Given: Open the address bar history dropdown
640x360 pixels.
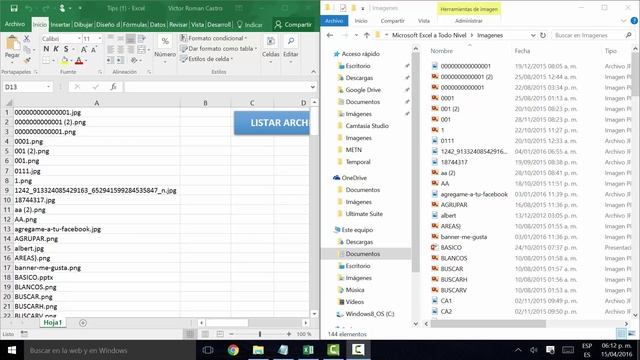Looking at the screenshot, I should click(533, 36).
